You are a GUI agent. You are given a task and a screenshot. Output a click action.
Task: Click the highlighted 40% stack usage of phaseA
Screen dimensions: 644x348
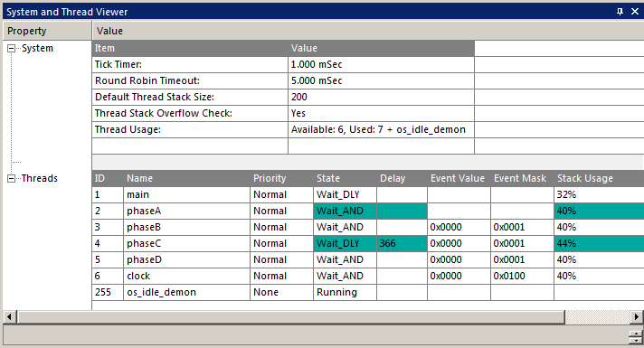(599, 211)
